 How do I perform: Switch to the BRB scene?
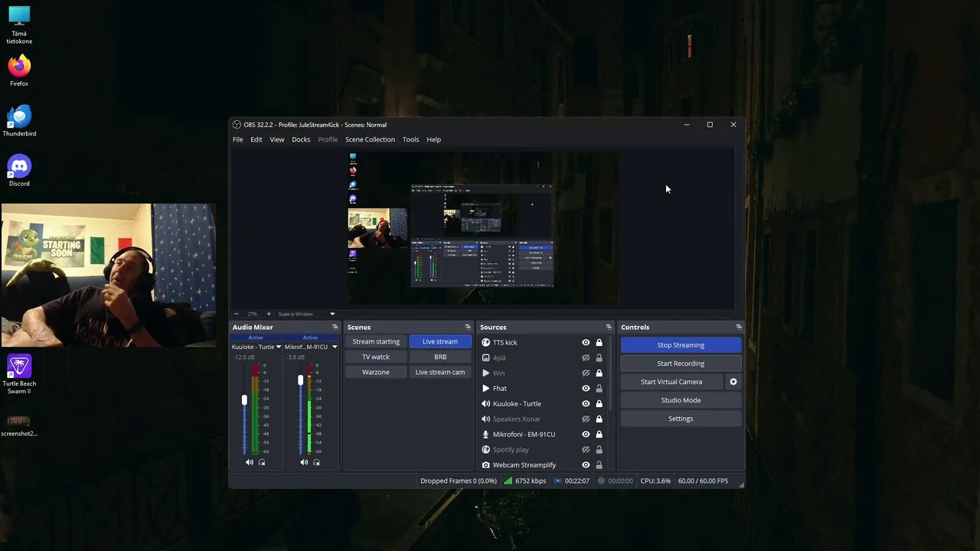[440, 357]
